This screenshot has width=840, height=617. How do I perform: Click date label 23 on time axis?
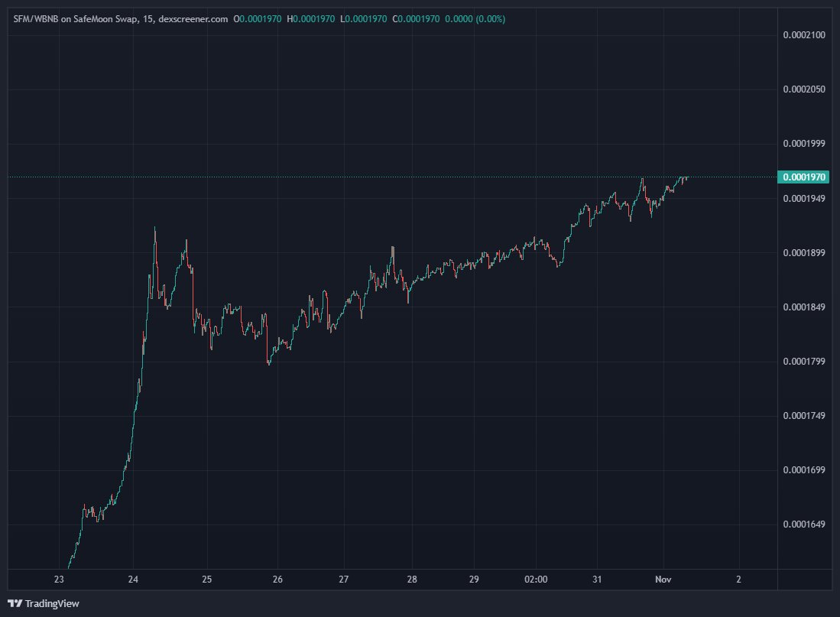[59, 579]
